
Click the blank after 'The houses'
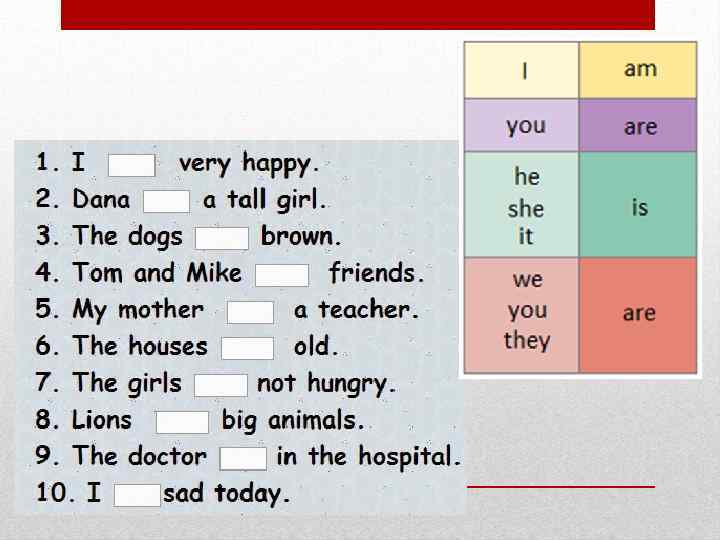point(247,348)
